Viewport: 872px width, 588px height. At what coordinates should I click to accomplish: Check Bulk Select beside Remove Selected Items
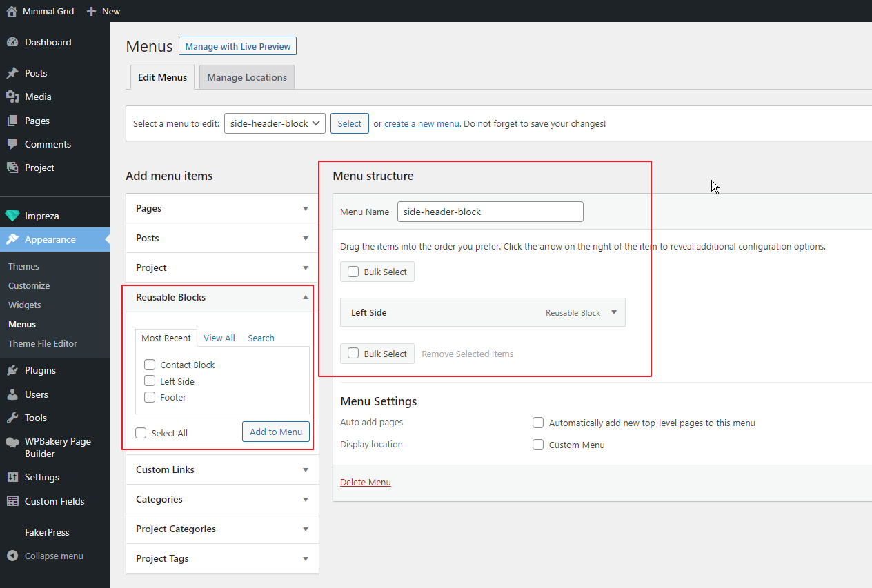click(353, 354)
